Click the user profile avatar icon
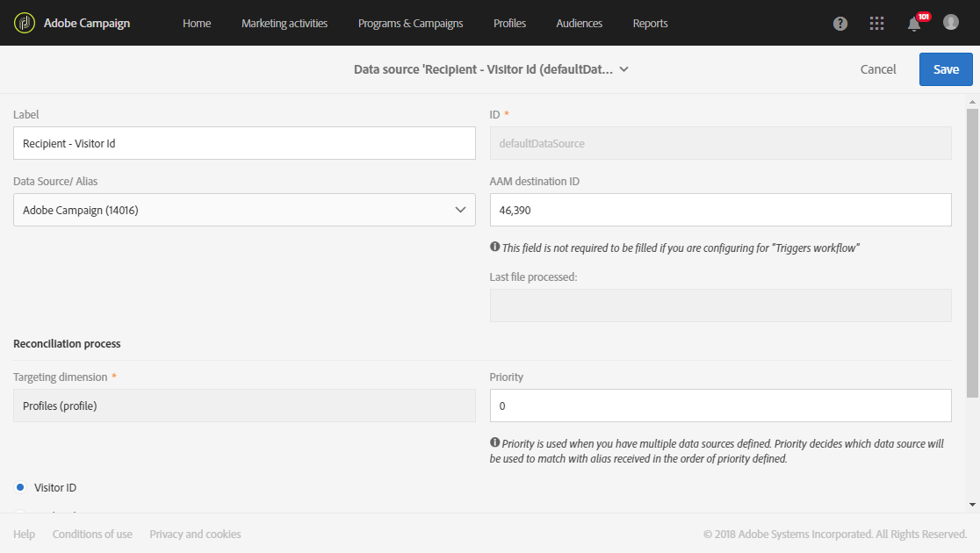The image size is (980, 553). 951,22
